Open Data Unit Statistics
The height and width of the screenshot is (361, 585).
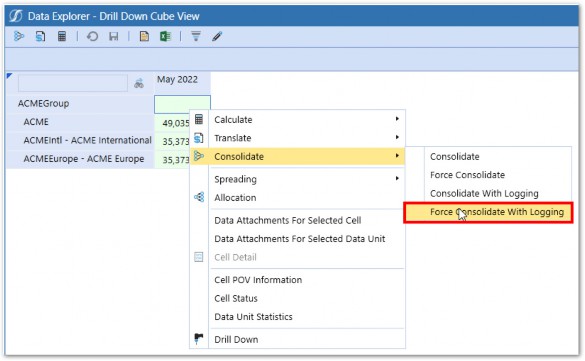297,317
